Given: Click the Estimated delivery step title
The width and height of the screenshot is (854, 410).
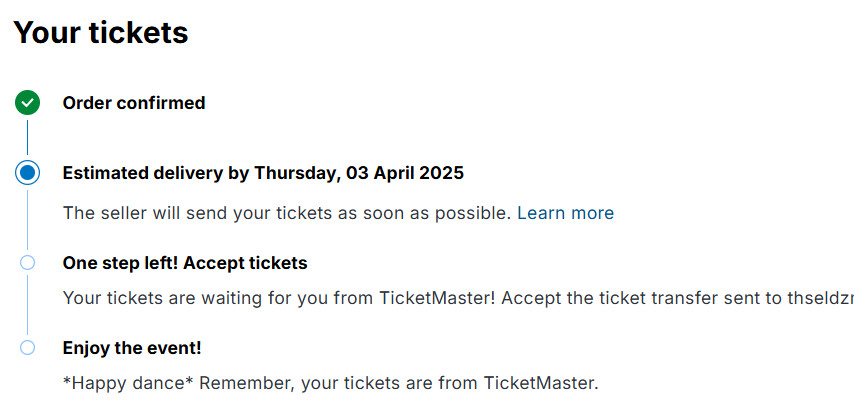Looking at the screenshot, I should point(262,173).
